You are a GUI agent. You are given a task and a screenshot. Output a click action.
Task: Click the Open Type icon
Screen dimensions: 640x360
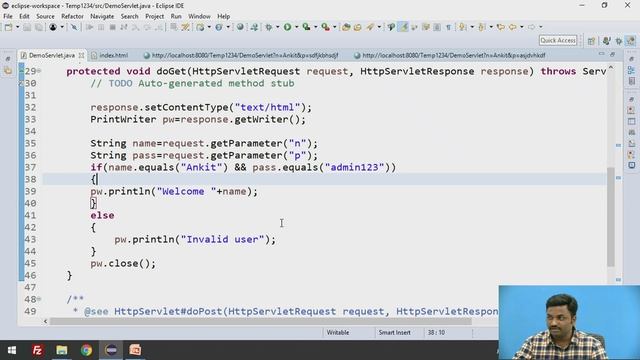tap(346, 27)
